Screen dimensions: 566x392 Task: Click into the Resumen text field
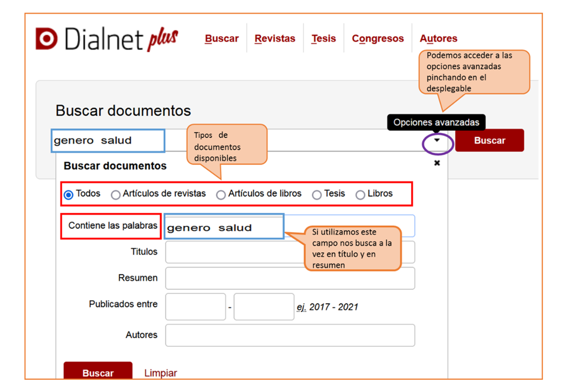290,279
